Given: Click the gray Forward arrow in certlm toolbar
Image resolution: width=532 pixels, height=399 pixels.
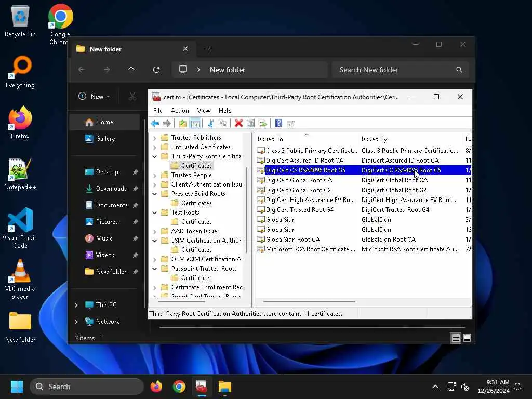Looking at the screenshot, I should pos(167,124).
